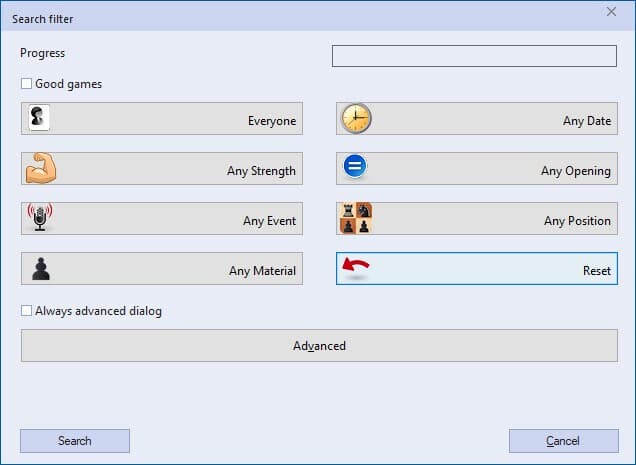Toggle the Always advanced dialog checkbox

(x=27, y=311)
